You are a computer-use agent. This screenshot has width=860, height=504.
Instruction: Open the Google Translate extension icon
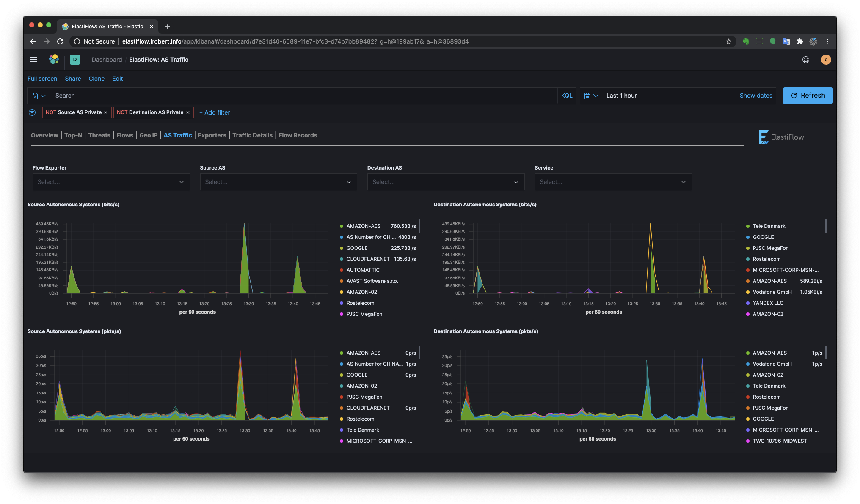pyautogui.click(x=786, y=41)
